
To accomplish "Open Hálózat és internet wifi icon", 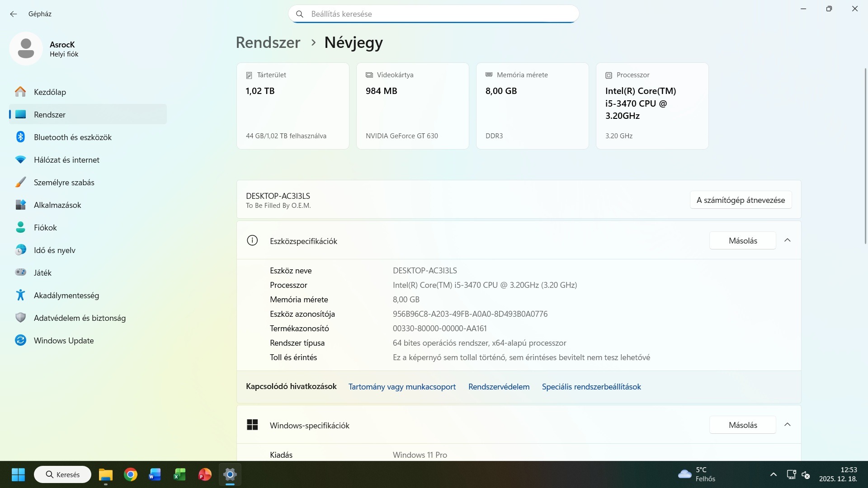I will click(x=20, y=160).
